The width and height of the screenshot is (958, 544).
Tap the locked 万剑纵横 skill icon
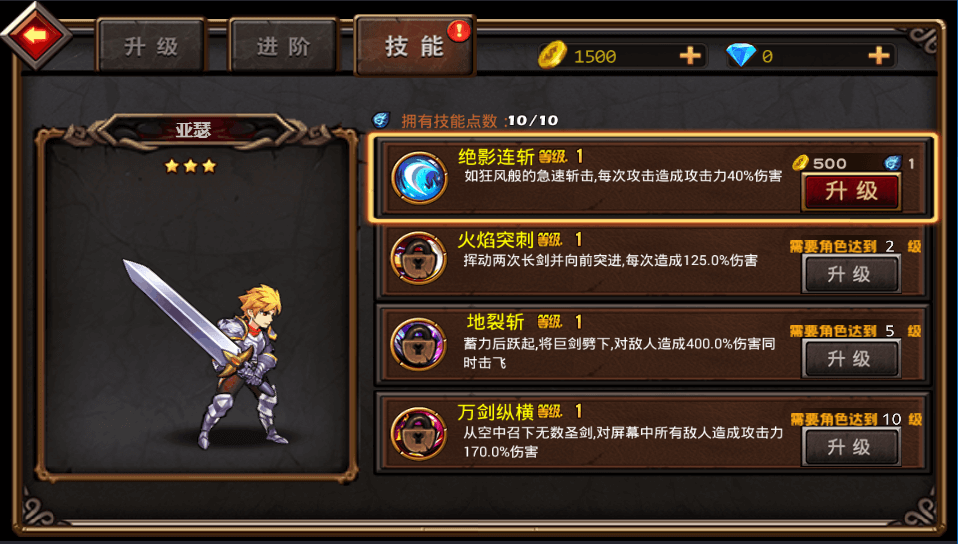pyautogui.click(x=419, y=433)
